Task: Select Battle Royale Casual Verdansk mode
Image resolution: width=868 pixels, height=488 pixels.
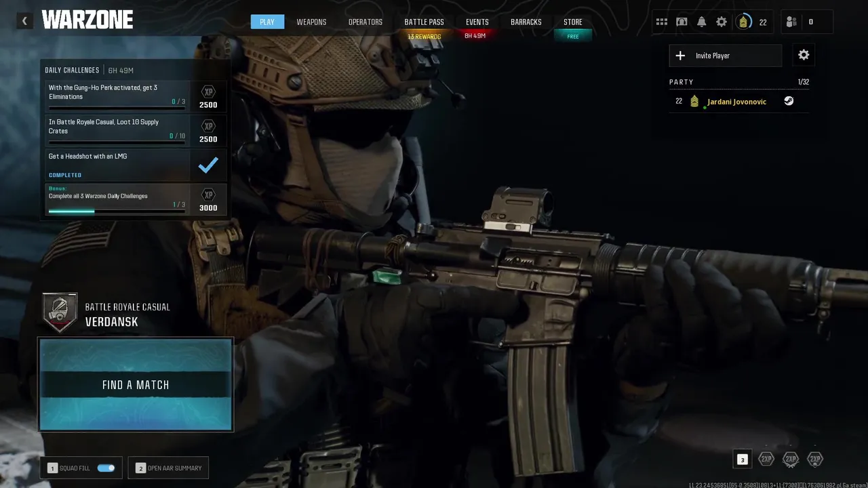Action: coord(106,314)
